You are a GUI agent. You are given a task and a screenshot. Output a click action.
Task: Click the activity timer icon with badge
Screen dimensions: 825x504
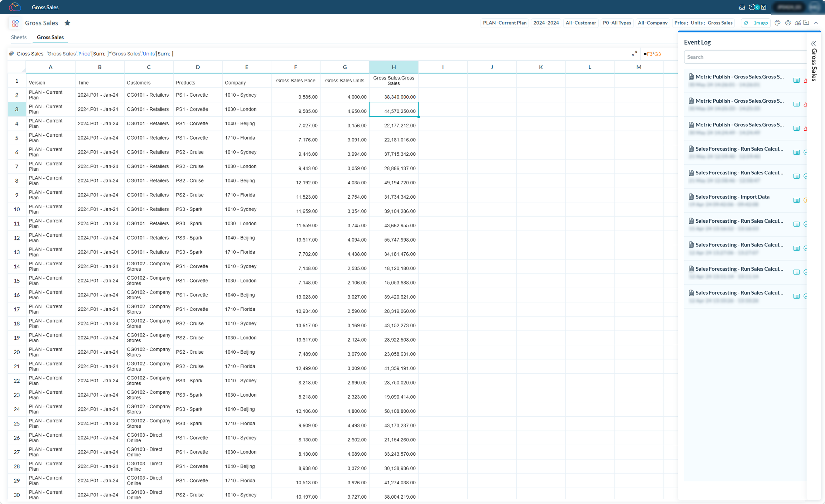[753, 7]
